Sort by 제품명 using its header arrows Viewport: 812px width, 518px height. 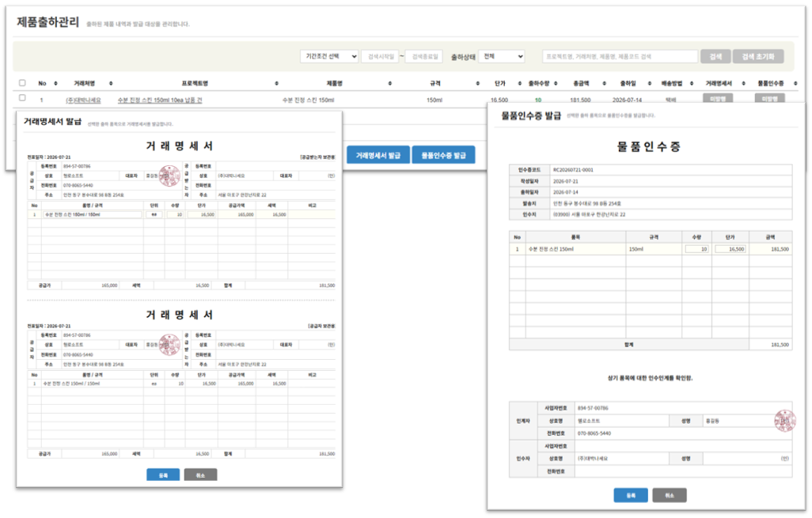[x=390, y=83]
